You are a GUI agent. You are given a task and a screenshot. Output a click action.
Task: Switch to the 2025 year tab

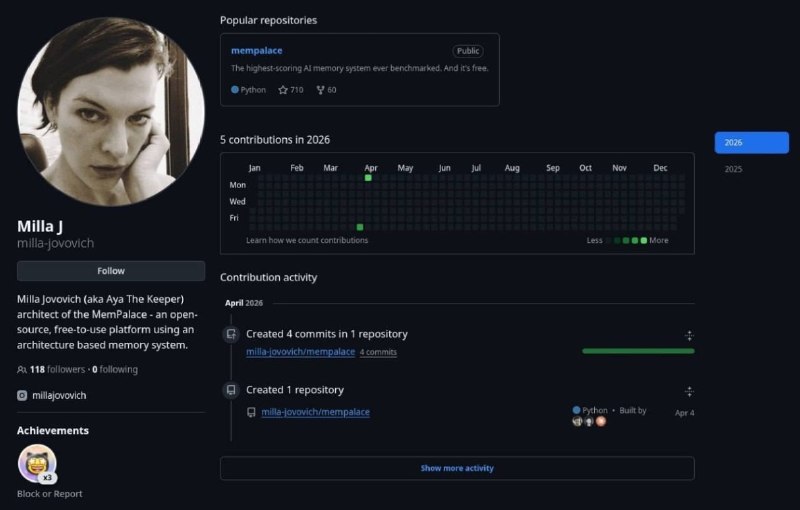click(x=733, y=170)
